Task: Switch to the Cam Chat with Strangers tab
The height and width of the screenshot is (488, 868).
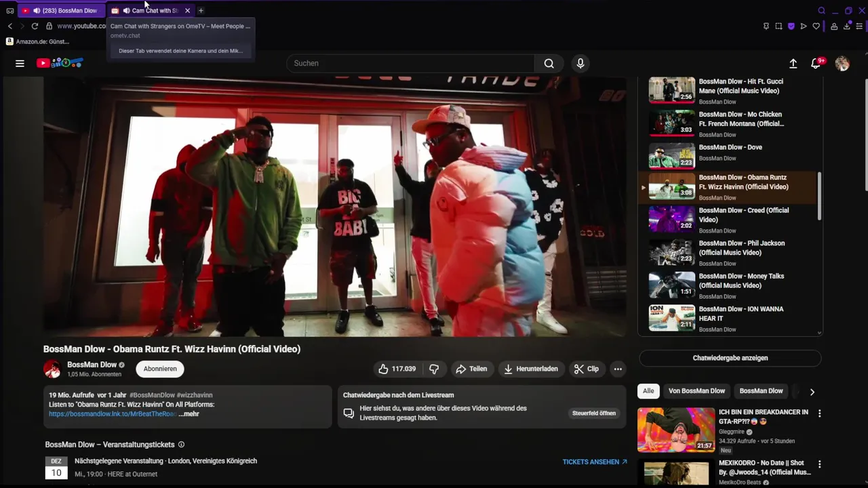Action: click(151, 10)
